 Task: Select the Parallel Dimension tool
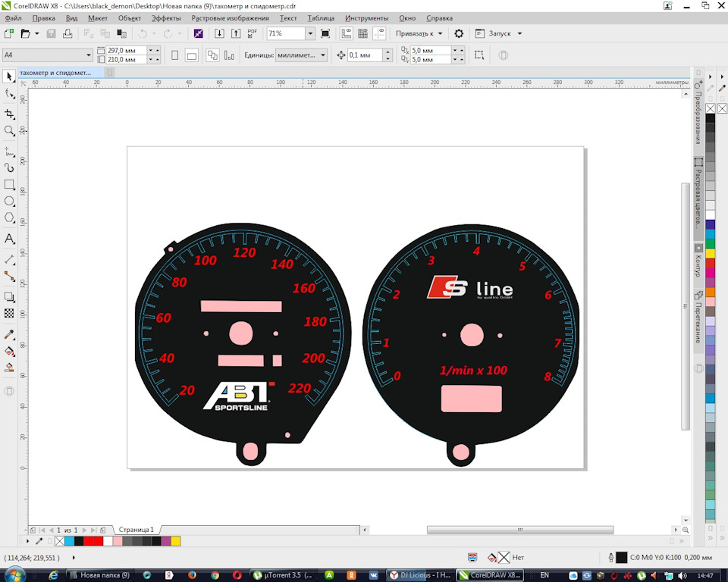[9, 259]
